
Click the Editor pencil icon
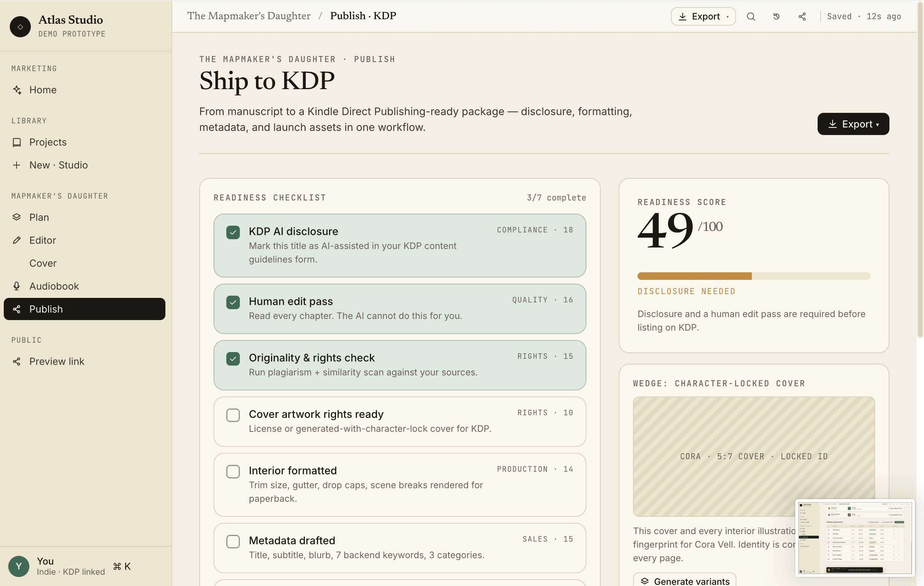pyautogui.click(x=17, y=240)
